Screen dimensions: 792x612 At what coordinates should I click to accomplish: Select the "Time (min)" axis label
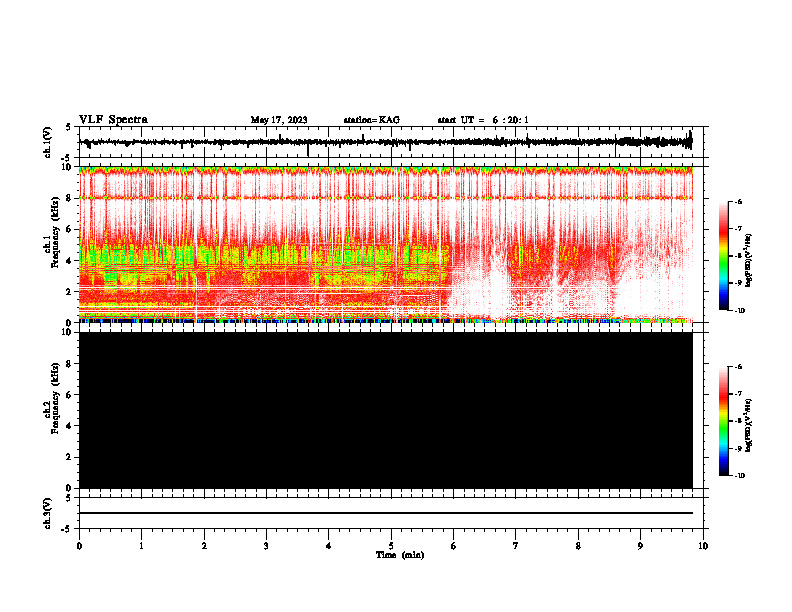(400, 555)
